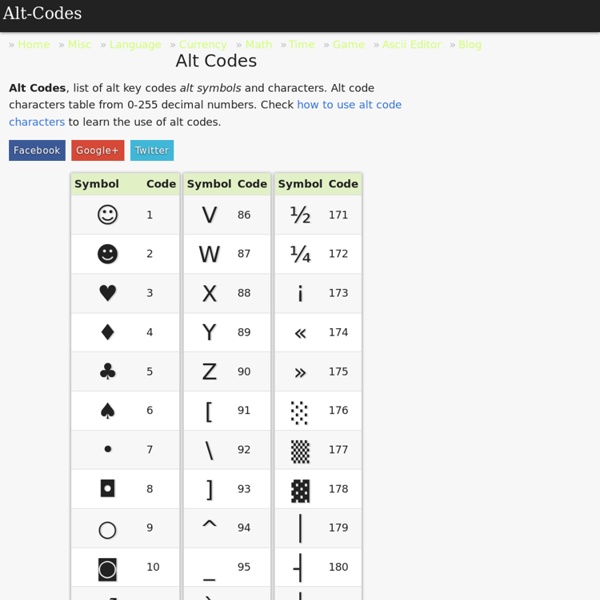This screenshot has width=600, height=600.
Task: Open the how to use alt code characters link
Action: (x=349, y=105)
